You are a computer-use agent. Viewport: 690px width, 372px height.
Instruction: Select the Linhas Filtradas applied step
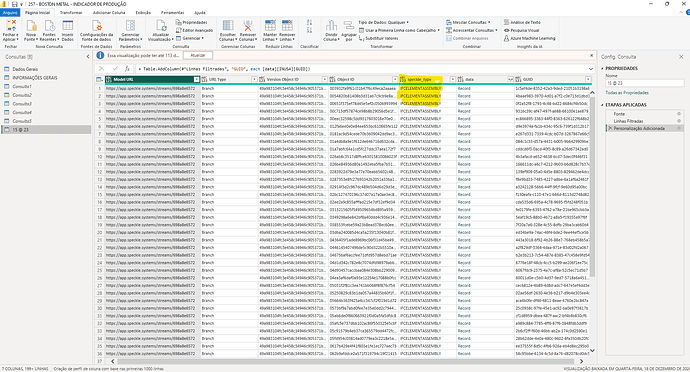click(x=628, y=121)
